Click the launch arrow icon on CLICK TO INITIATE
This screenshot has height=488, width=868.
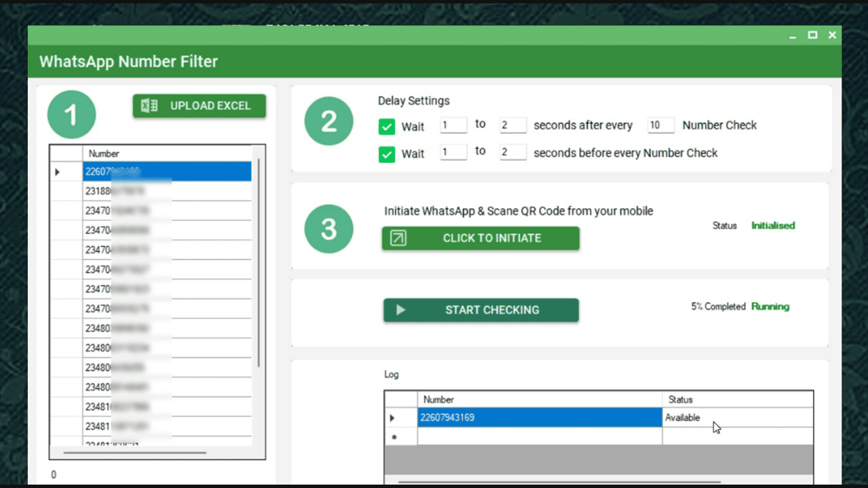click(397, 238)
